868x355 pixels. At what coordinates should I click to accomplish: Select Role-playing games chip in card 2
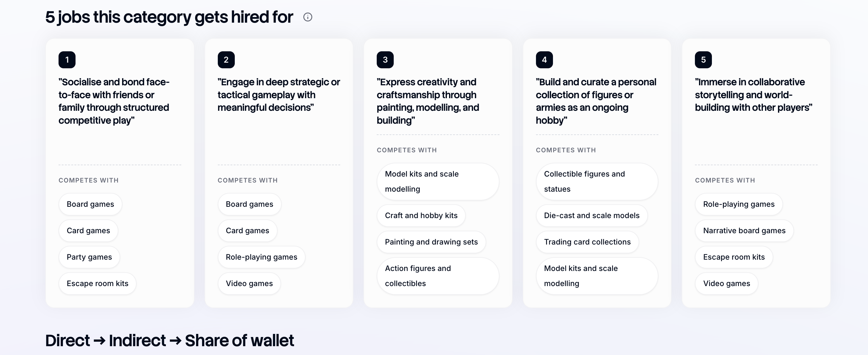(262, 257)
